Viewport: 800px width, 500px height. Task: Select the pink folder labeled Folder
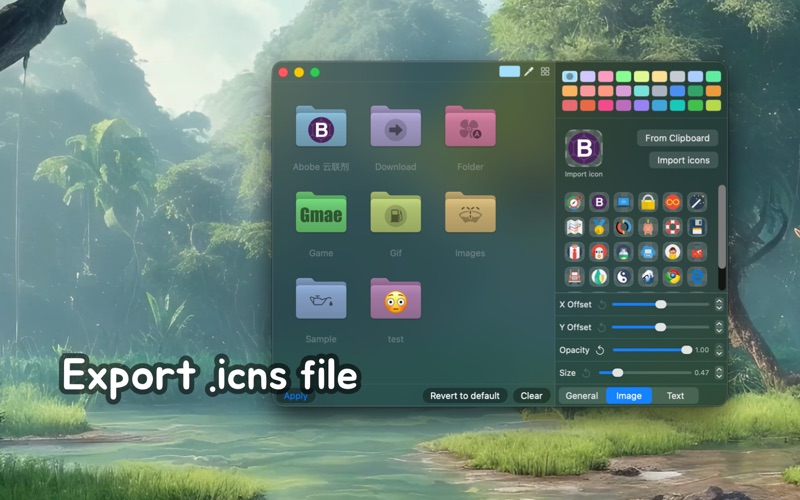pyautogui.click(x=470, y=127)
